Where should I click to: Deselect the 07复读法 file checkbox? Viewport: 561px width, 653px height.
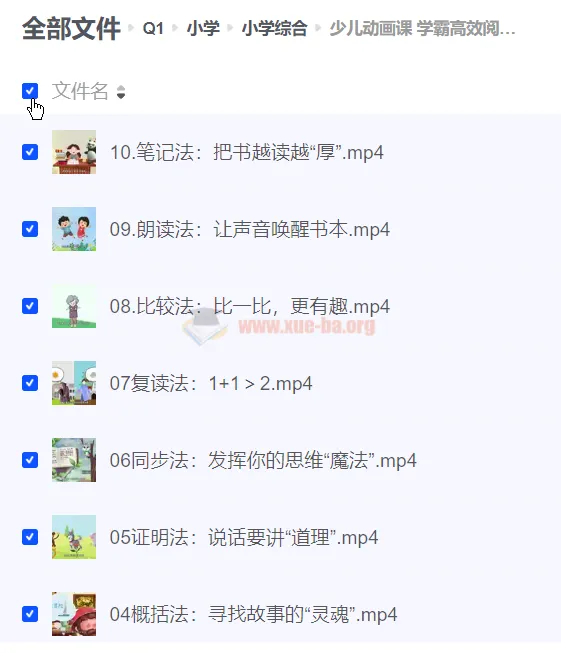(x=30, y=383)
